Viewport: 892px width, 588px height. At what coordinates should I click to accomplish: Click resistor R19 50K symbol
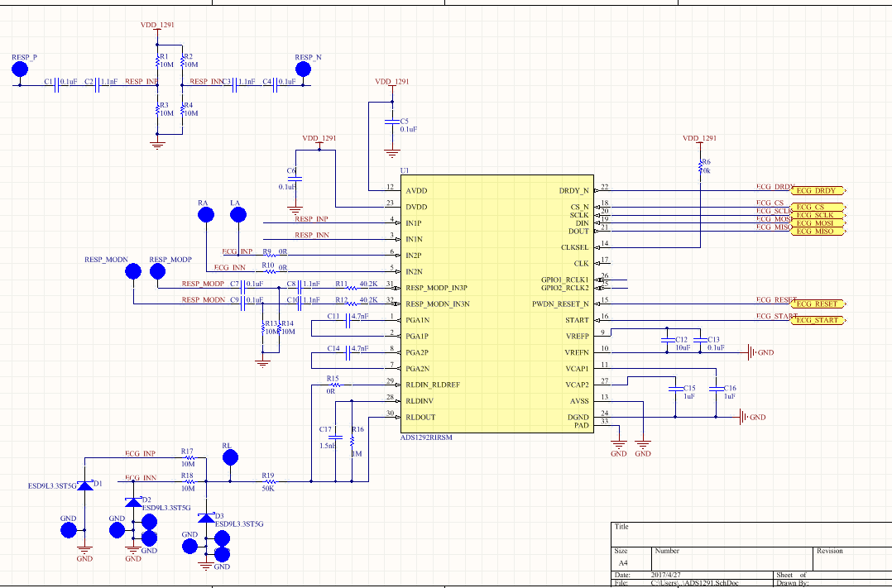[x=271, y=481]
